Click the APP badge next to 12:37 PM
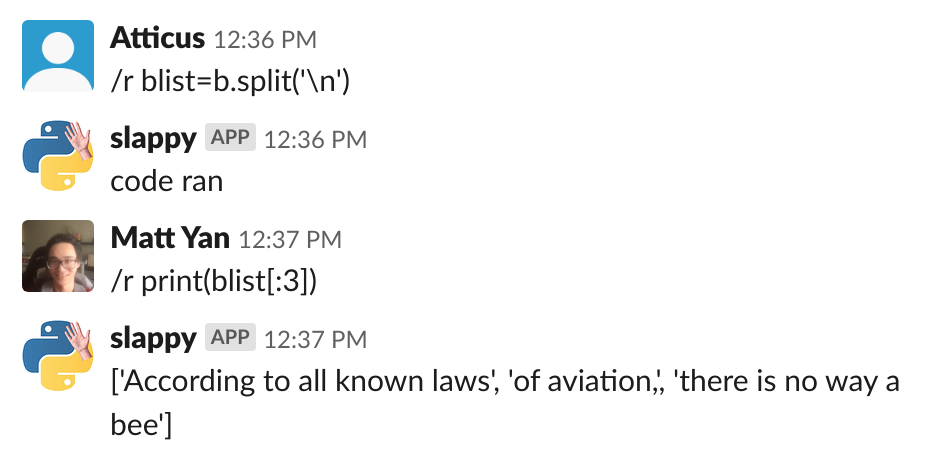Screen dimensions: 944x460 click(x=230, y=337)
